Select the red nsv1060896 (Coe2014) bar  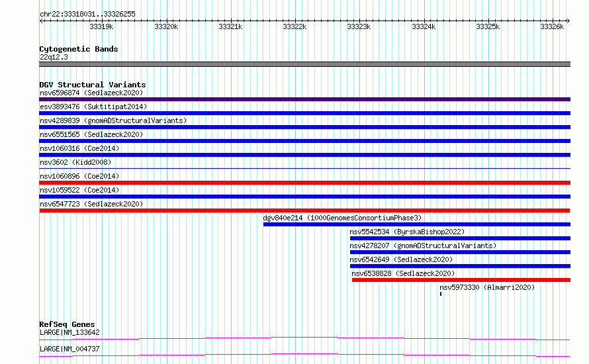coord(304,183)
